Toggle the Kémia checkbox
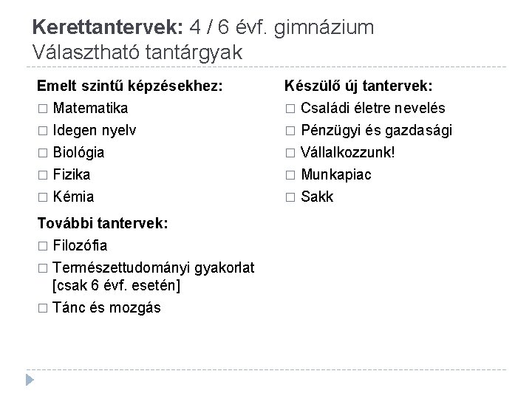 pos(43,197)
